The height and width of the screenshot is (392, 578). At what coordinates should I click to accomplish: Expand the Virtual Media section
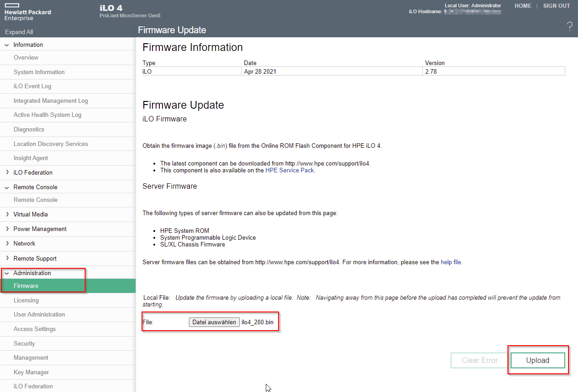click(30, 214)
